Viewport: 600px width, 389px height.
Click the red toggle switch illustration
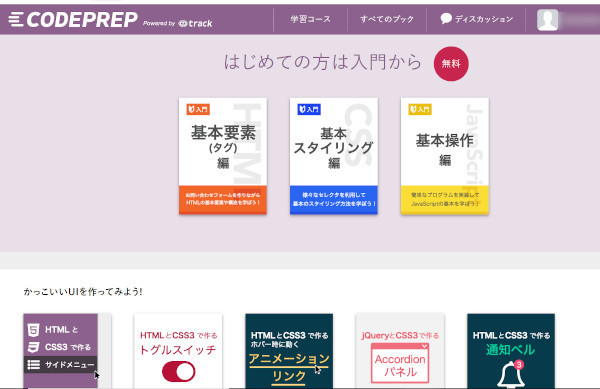pyautogui.click(x=178, y=372)
